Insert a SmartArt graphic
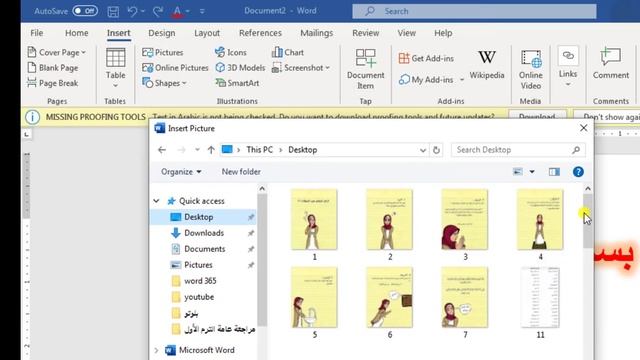The height and width of the screenshot is (360, 640). tap(238, 83)
